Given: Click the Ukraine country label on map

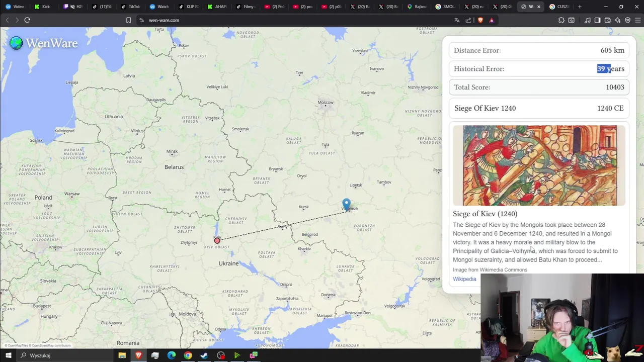Looking at the screenshot, I should (228, 263).
